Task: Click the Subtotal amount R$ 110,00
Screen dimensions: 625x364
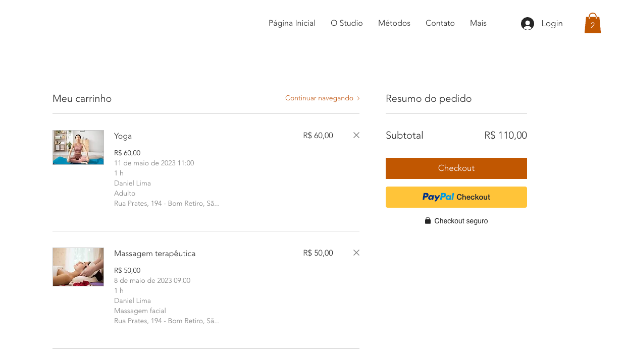Action: (x=505, y=135)
